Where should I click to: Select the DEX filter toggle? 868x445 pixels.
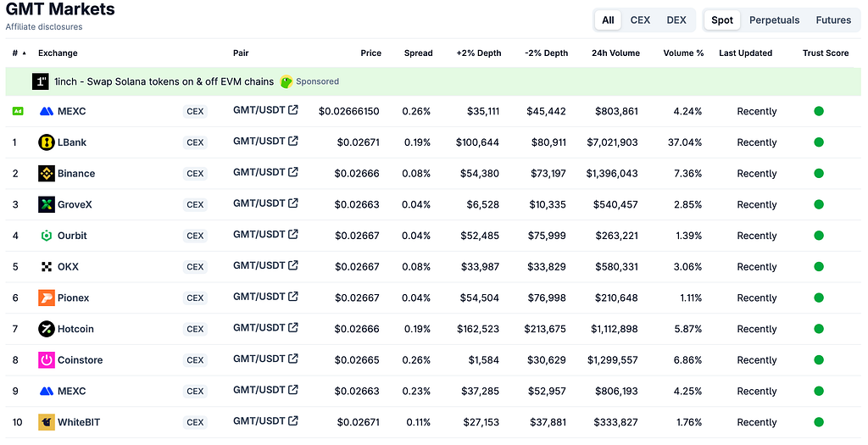pos(676,20)
